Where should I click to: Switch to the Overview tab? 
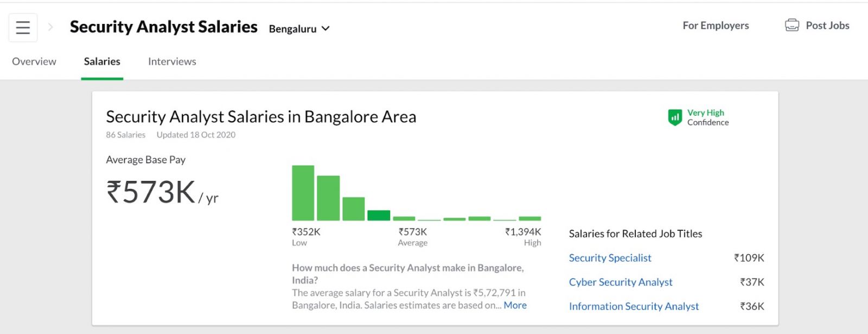pyautogui.click(x=34, y=61)
